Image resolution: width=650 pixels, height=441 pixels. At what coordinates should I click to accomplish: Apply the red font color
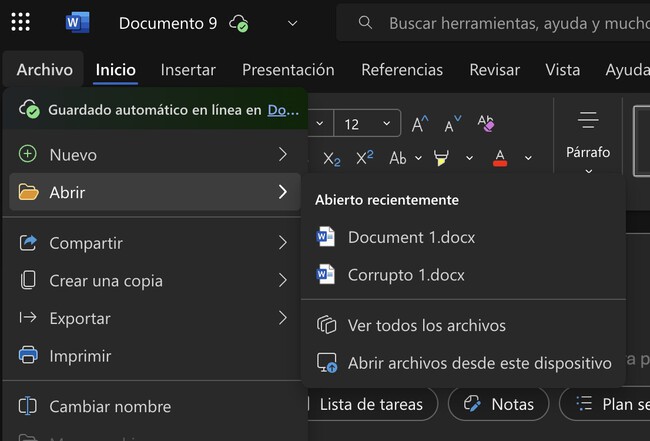[500, 158]
